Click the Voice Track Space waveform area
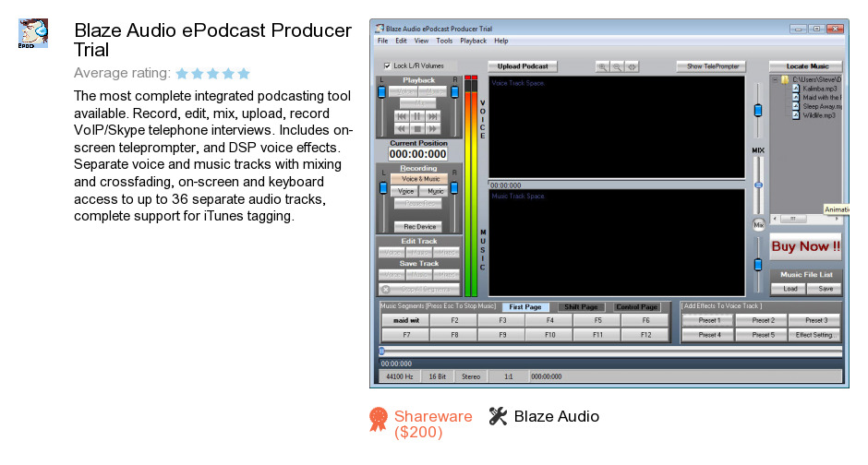This screenshot has height=465, width=868. click(x=617, y=127)
